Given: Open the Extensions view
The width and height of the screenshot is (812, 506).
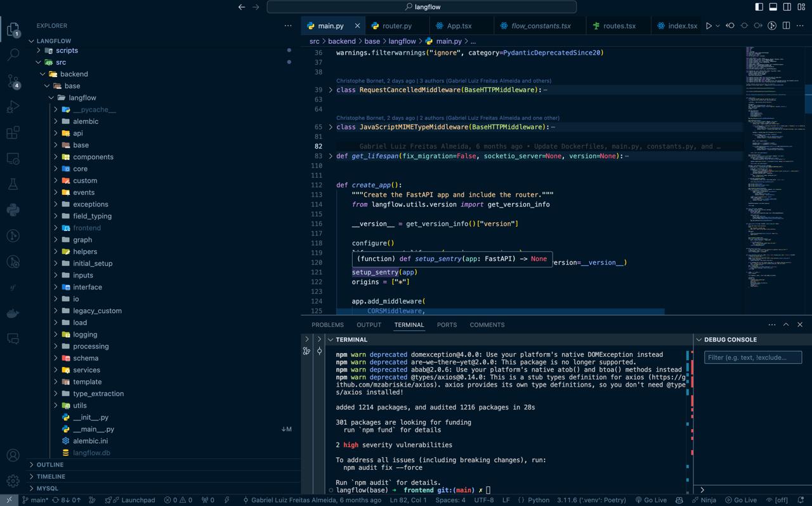Looking at the screenshot, I should pyautogui.click(x=13, y=133).
